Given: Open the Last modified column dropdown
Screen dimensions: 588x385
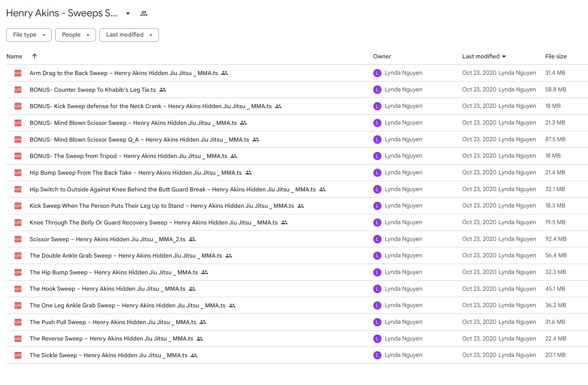Looking at the screenshot, I should (504, 56).
